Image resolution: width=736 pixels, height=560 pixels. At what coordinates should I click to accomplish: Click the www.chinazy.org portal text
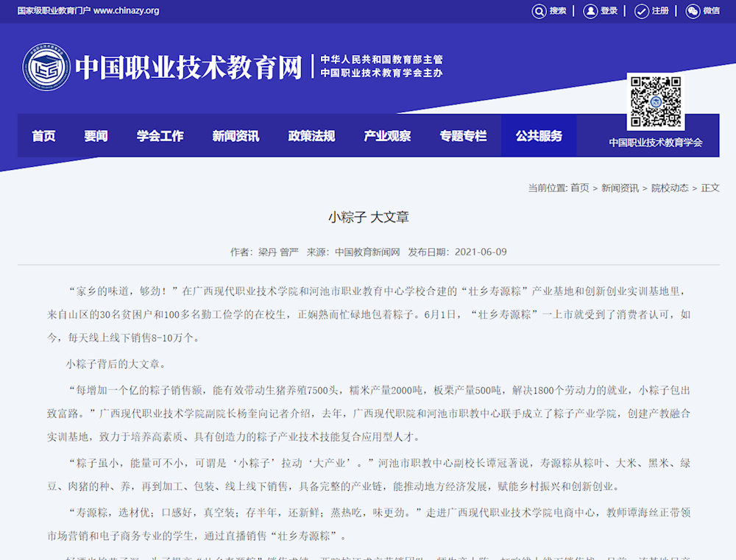tap(126, 11)
